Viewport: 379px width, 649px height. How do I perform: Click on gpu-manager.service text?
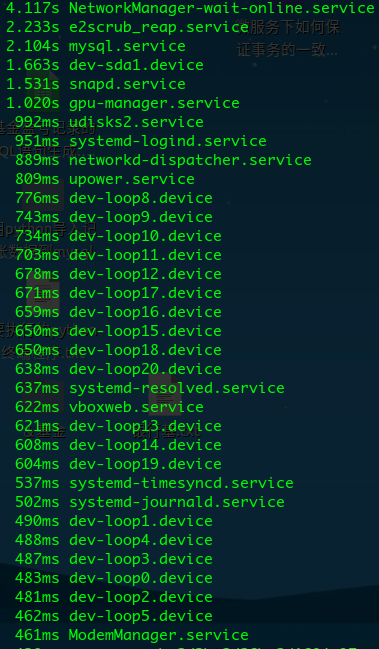click(154, 103)
